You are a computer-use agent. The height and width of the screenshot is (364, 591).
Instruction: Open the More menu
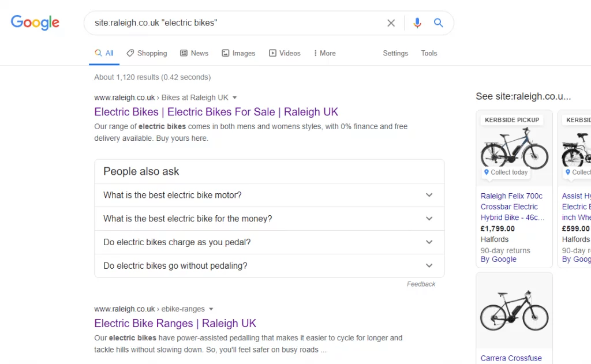pyautogui.click(x=324, y=53)
